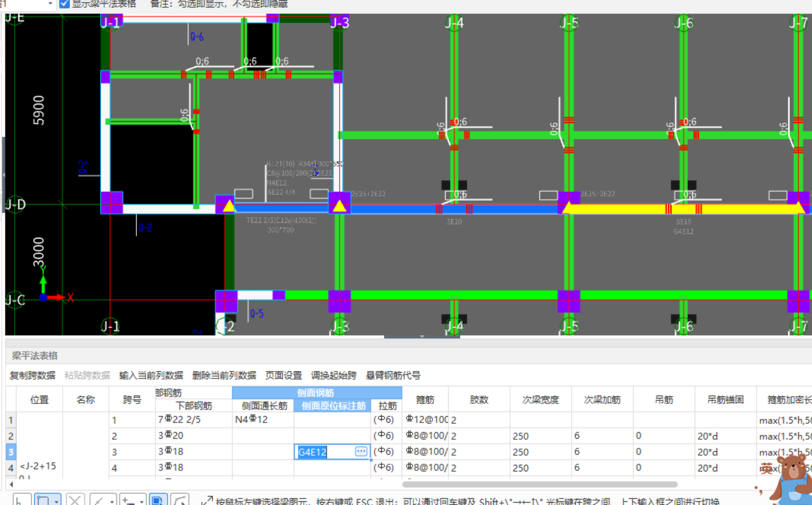812x505 pixels.
Task: Click the first L-shaped icon in bottom toolbar
Action: click(21, 501)
